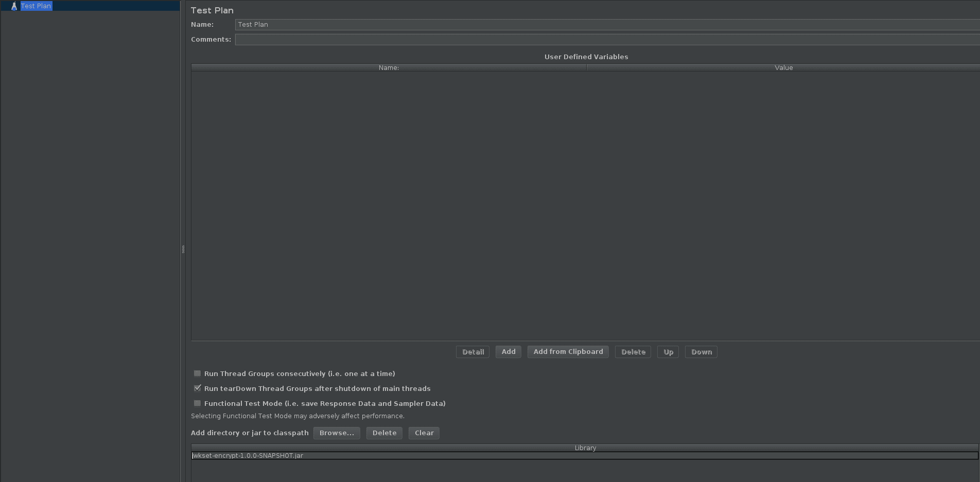Click the Comments input field

pos(607,40)
